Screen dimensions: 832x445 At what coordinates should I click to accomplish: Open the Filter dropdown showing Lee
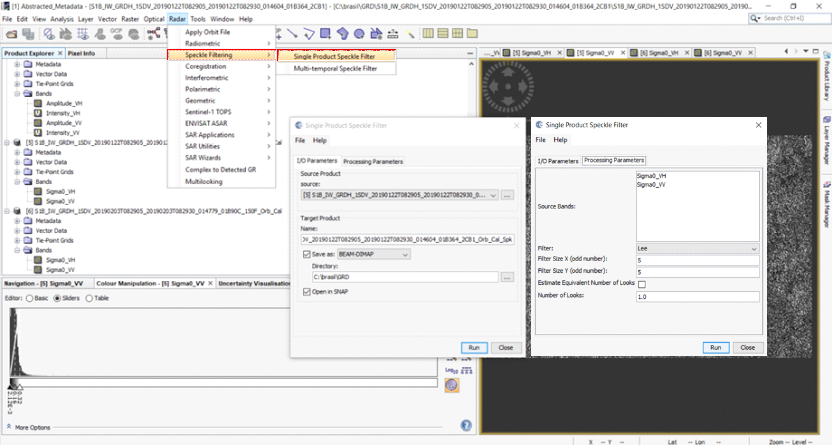(x=697, y=248)
